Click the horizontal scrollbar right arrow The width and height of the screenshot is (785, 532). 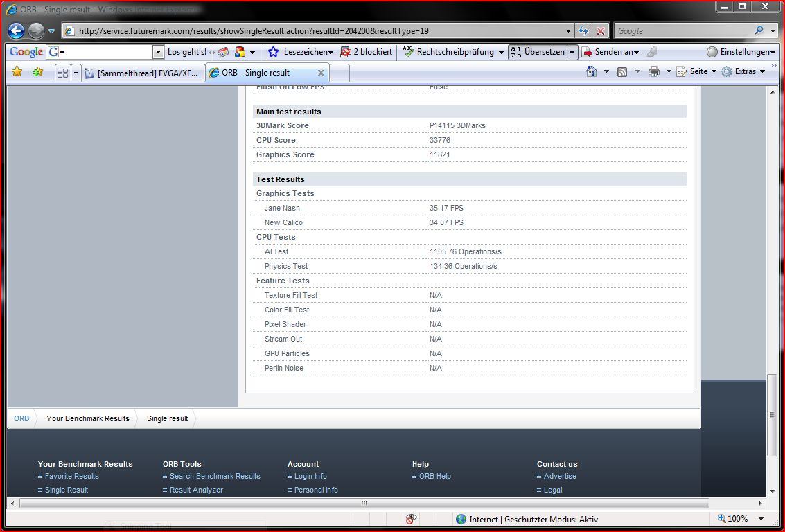[x=761, y=503]
